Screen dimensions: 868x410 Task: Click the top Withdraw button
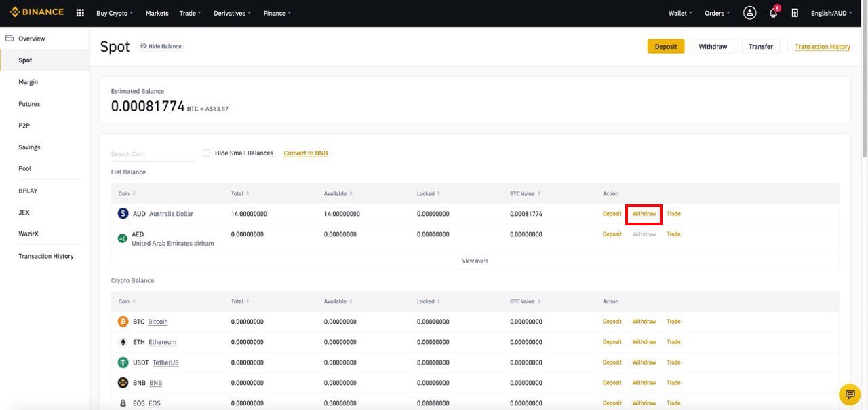point(713,46)
